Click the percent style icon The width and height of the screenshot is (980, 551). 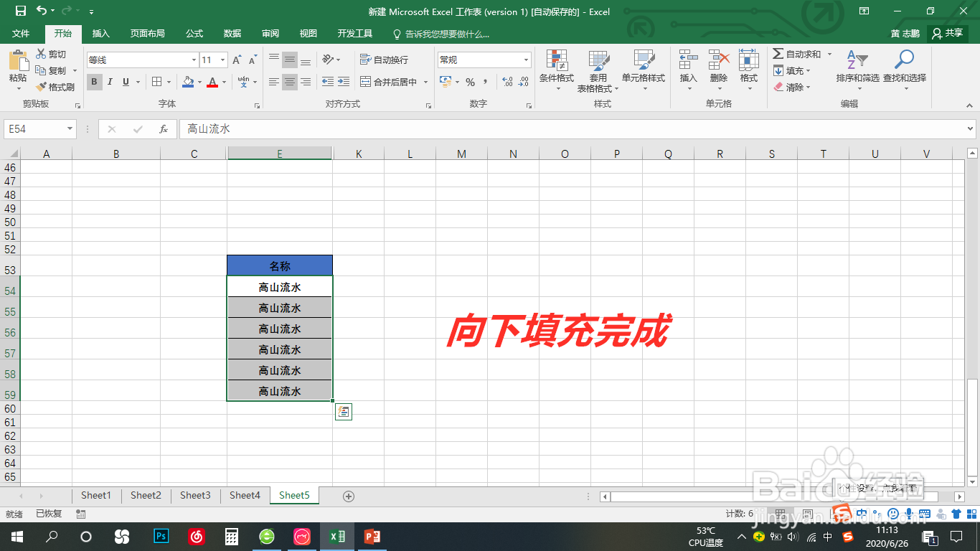[470, 83]
